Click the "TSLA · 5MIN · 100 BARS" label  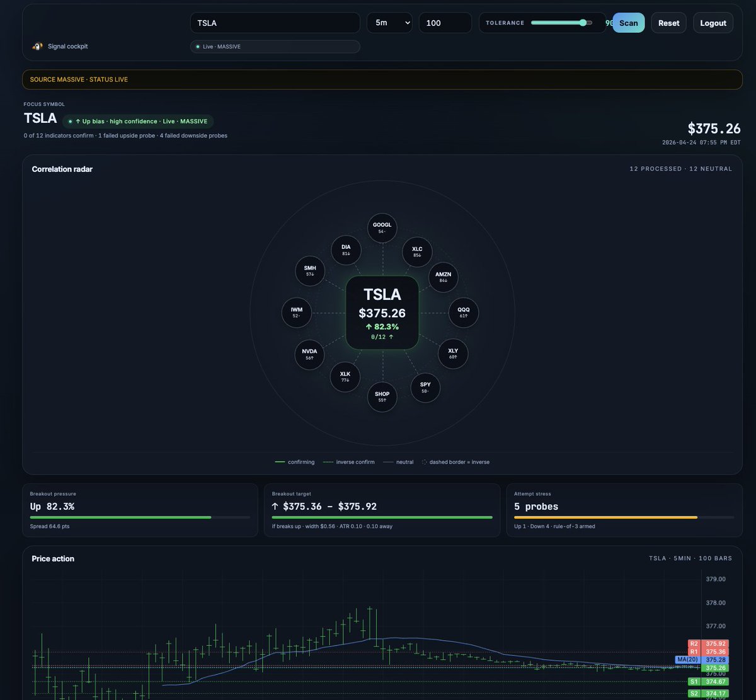[x=691, y=559]
